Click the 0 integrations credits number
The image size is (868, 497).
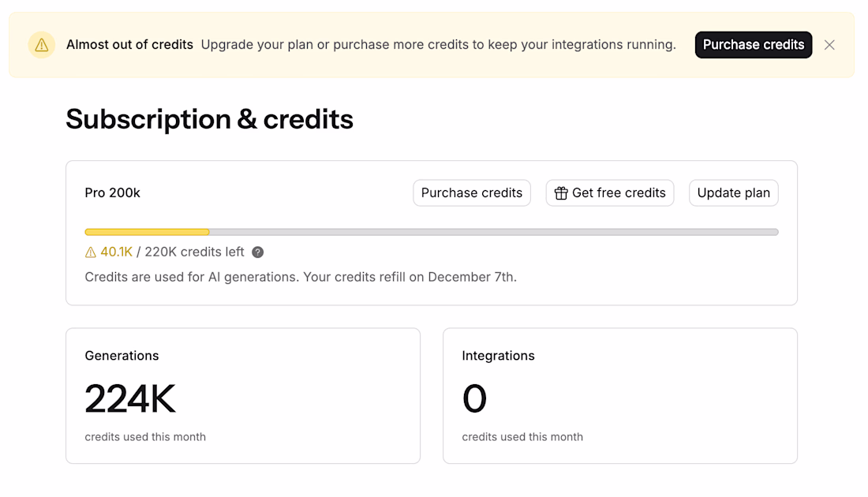pos(474,398)
